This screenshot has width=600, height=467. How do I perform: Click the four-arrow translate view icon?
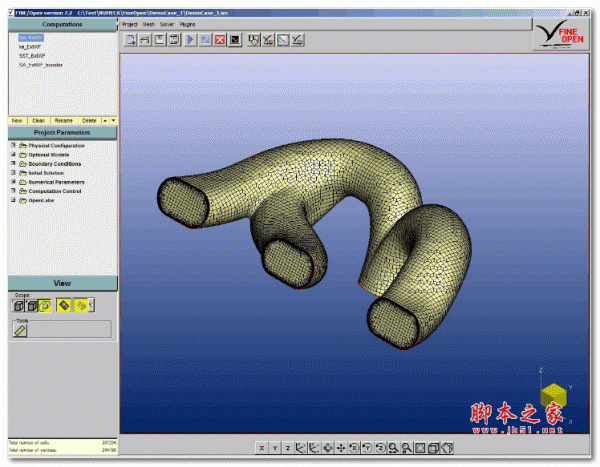click(341, 447)
